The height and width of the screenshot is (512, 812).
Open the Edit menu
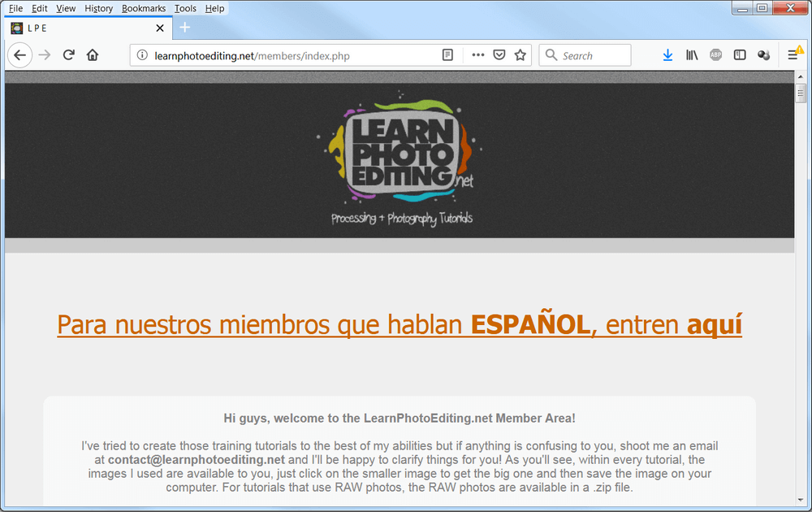point(39,8)
